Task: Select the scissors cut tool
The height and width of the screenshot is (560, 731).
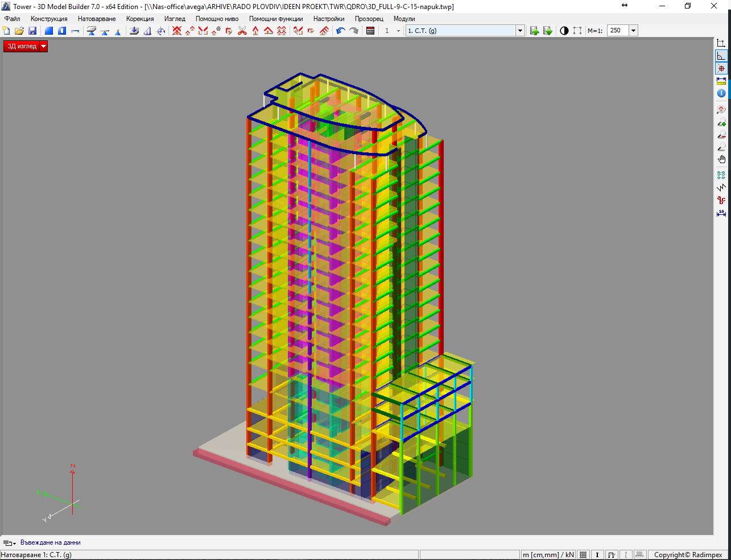Action: [x=242, y=31]
